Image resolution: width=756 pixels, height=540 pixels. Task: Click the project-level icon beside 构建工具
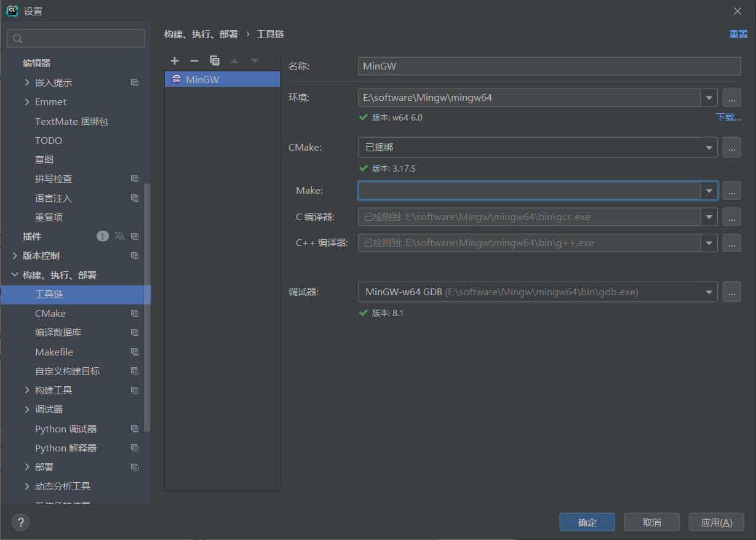(135, 391)
